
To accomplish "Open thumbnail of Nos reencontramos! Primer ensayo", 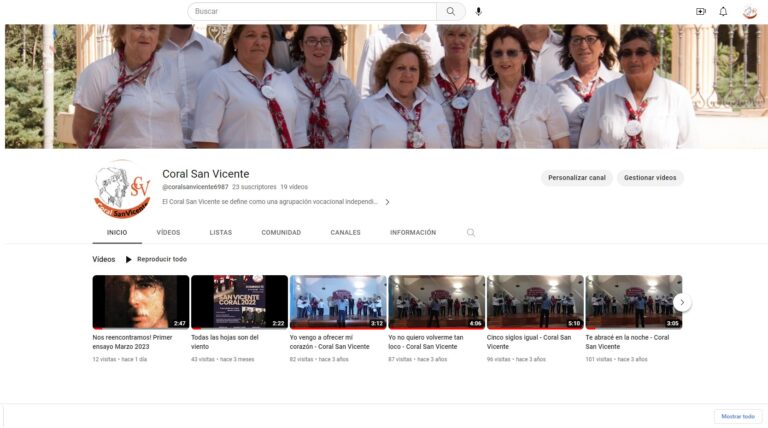I will (141, 302).
